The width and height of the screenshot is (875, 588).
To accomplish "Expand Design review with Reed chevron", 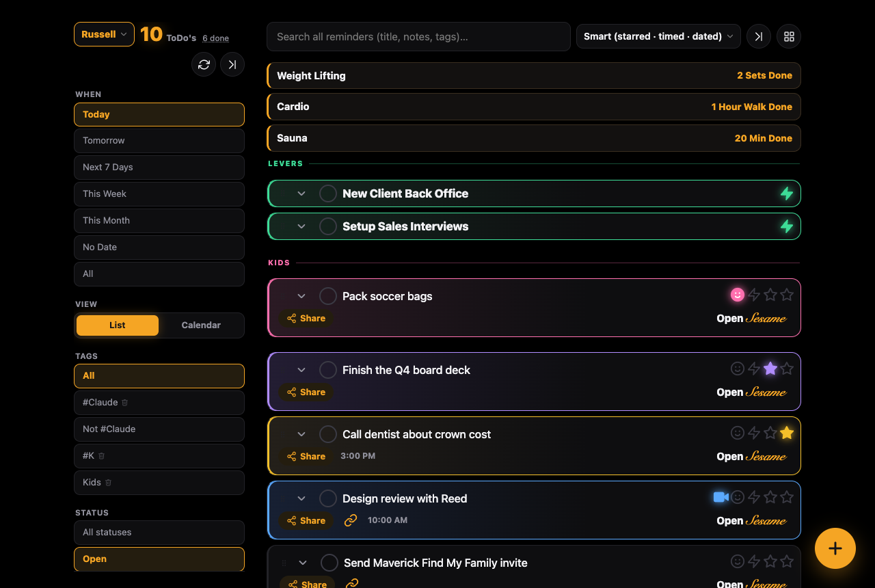I will click(x=301, y=498).
